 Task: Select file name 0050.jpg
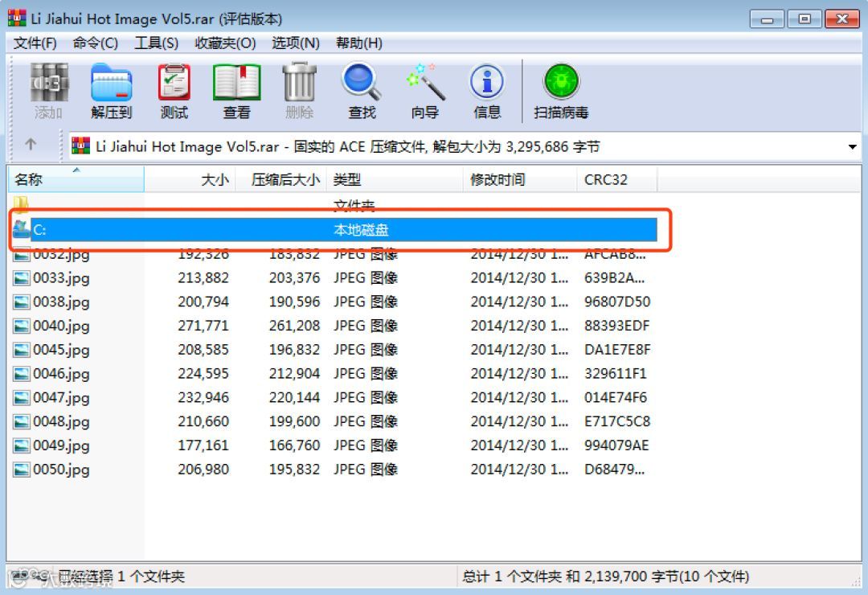coord(61,470)
